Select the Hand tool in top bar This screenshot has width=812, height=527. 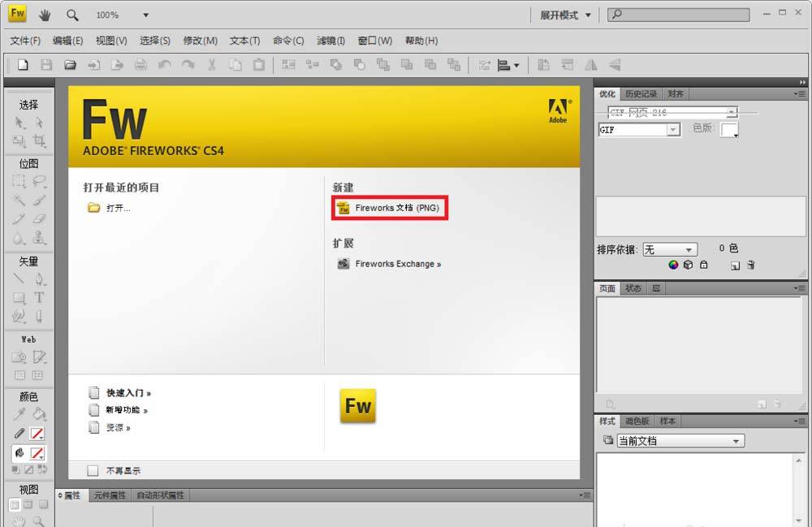45,15
